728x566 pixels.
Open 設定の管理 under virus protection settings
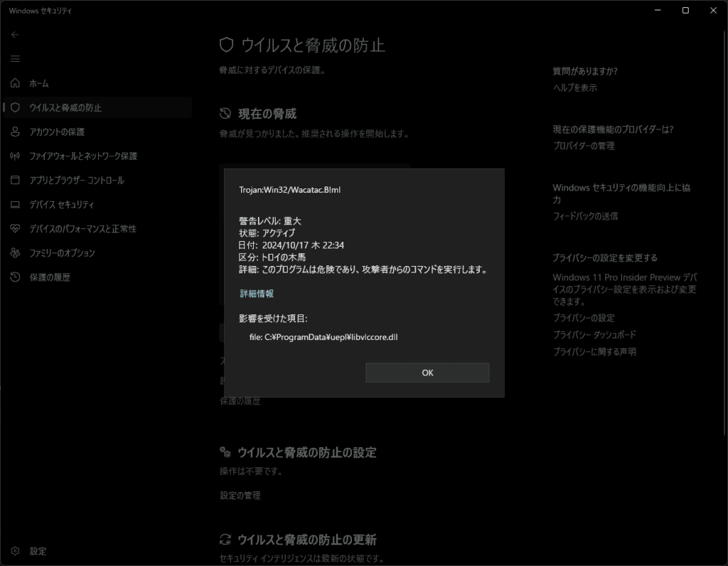(x=240, y=496)
